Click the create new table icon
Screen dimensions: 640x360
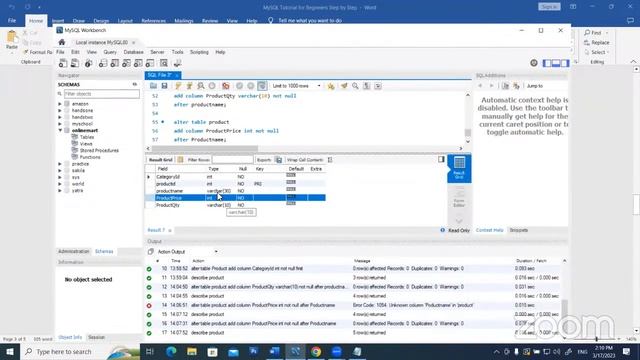[x=114, y=63]
